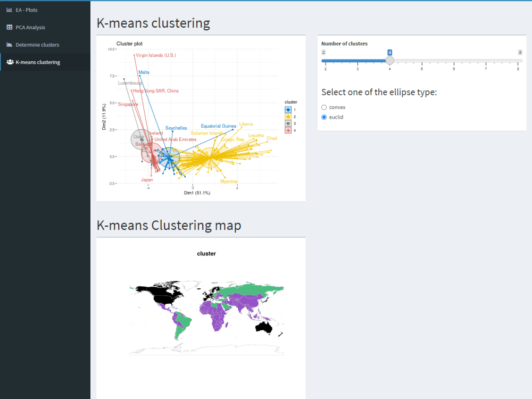
Task: Click the Seychelles point label
Action: (176, 128)
